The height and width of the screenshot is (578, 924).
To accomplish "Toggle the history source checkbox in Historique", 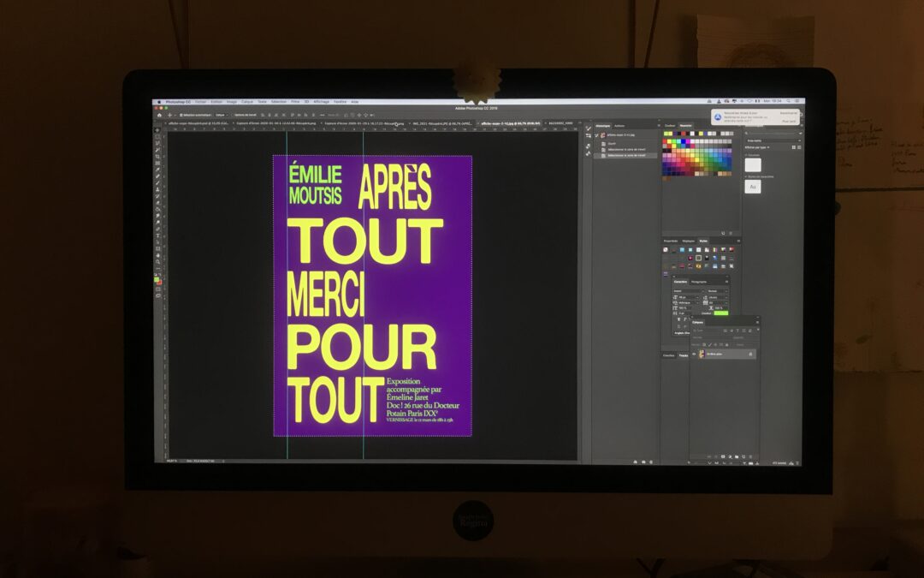I will 596,135.
